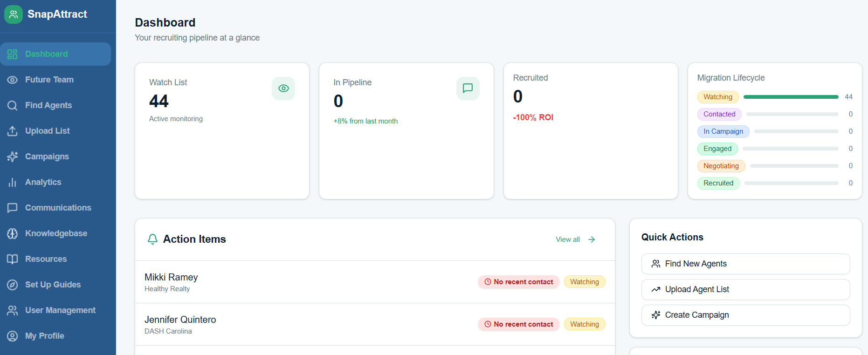Click the Communications chat bubble icon
This screenshot has width=868, height=355.
[x=13, y=208]
